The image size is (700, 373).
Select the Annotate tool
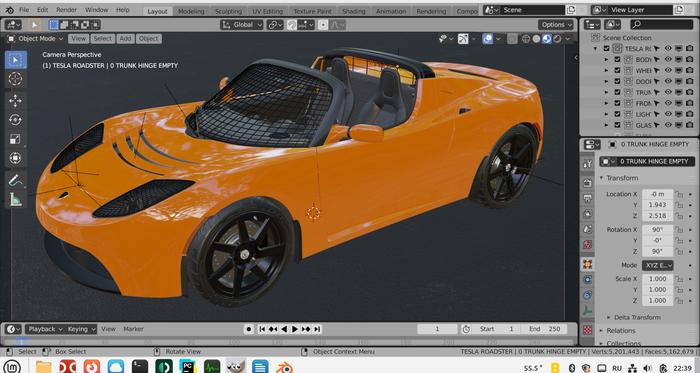coord(15,180)
